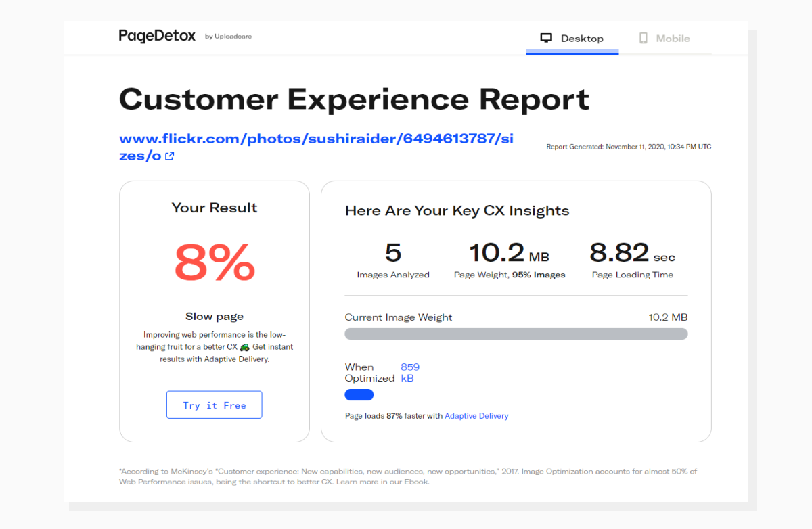Open the flickr.com photo URL link

point(315,139)
